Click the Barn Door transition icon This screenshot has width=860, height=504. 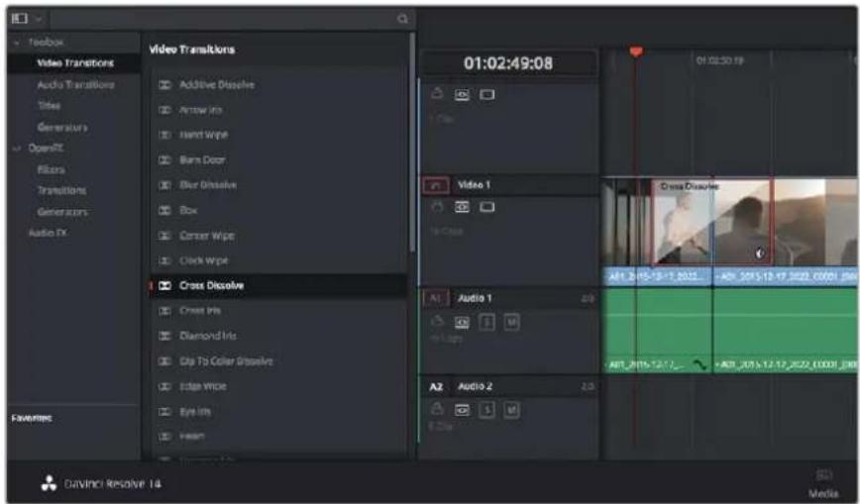click(x=164, y=160)
